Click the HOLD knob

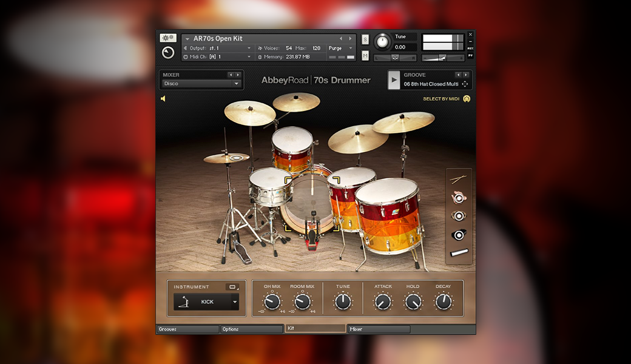click(413, 302)
